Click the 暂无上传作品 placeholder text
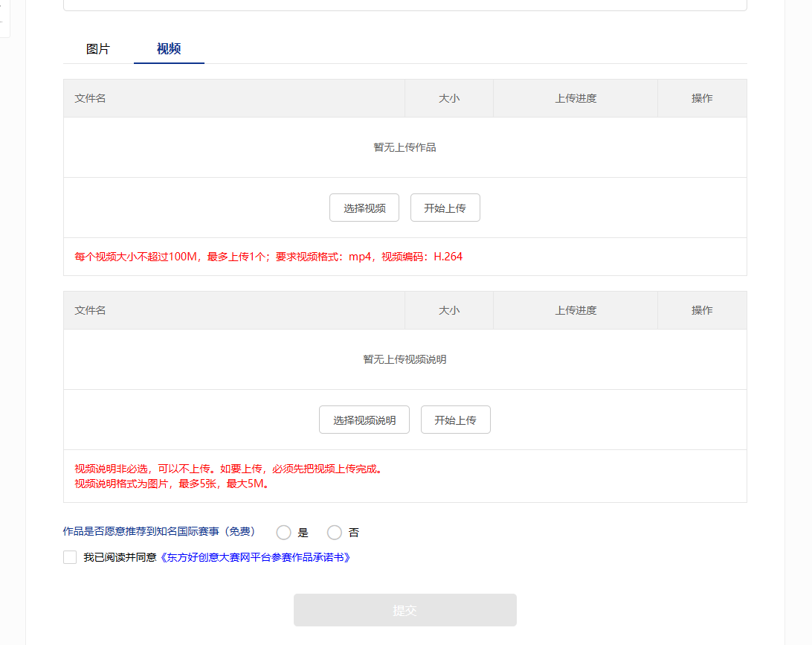This screenshot has width=812, height=645. pyautogui.click(x=405, y=147)
